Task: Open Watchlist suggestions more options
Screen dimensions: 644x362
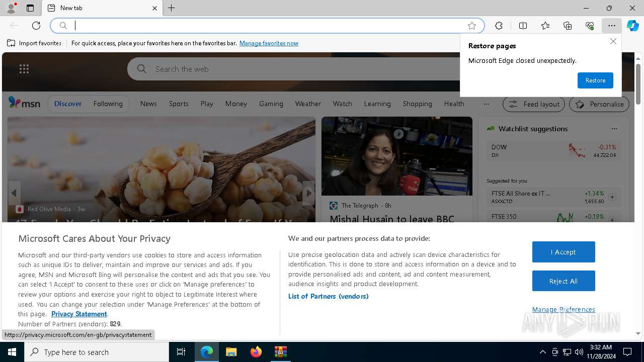Action: [614, 129]
